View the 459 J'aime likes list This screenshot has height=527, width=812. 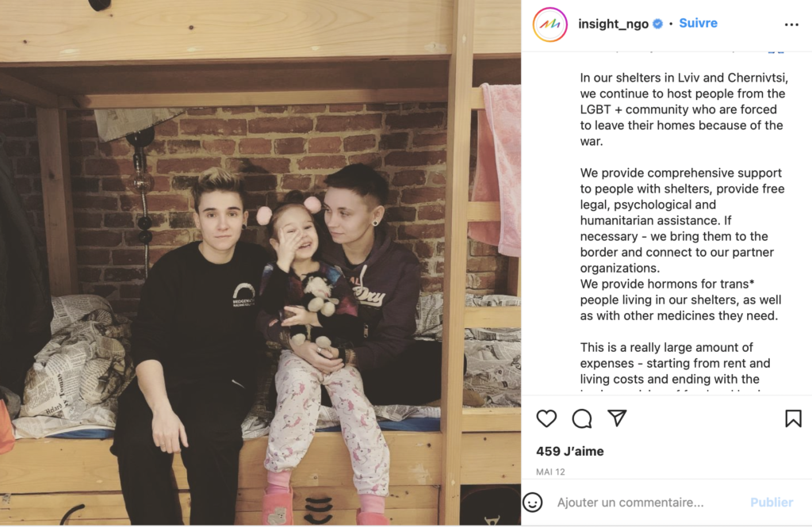point(569,452)
